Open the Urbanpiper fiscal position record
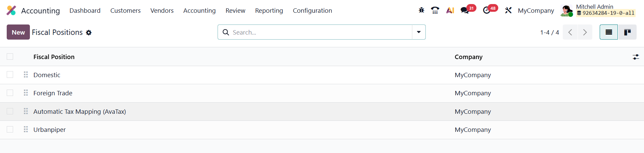644x153 pixels. tap(50, 130)
